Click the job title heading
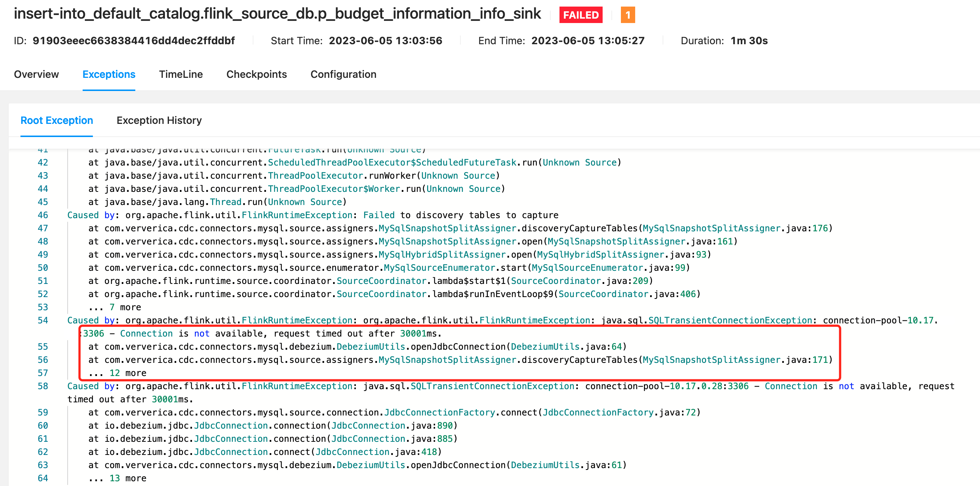 [x=277, y=14]
